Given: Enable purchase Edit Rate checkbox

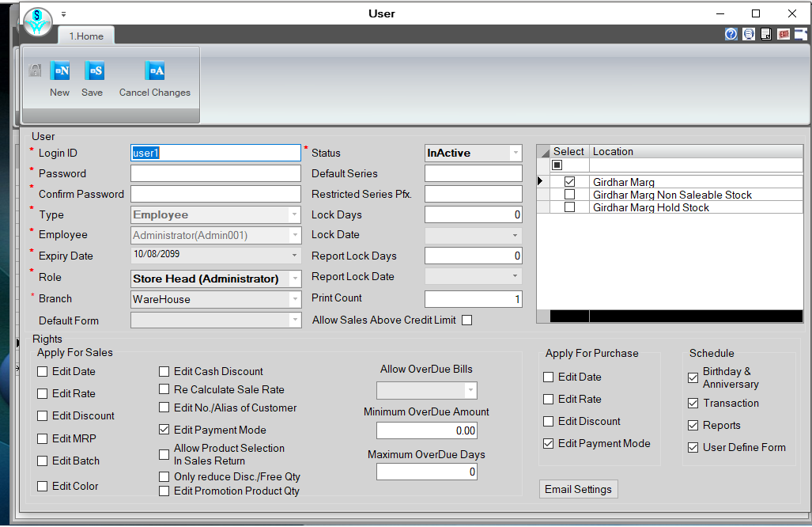Looking at the screenshot, I should 549,400.
